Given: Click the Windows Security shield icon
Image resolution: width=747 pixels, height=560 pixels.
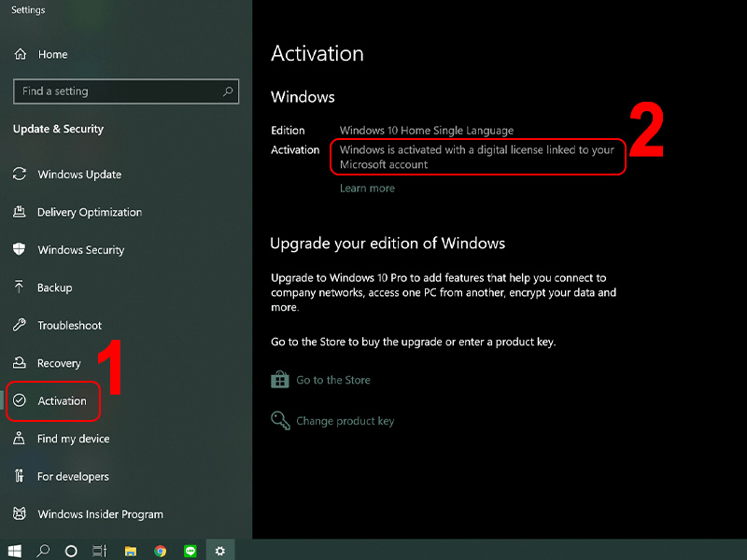Looking at the screenshot, I should [x=19, y=249].
